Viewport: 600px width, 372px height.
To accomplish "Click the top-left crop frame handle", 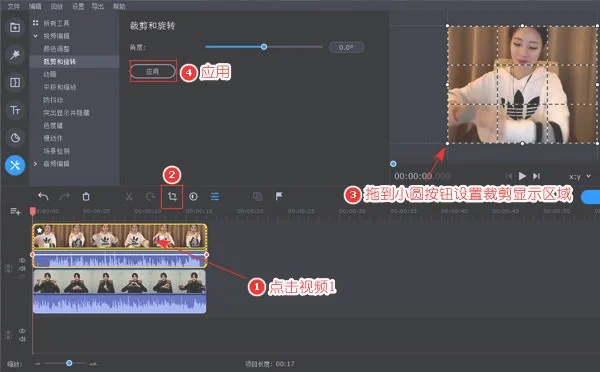I will pyautogui.click(x=448, y=26).
